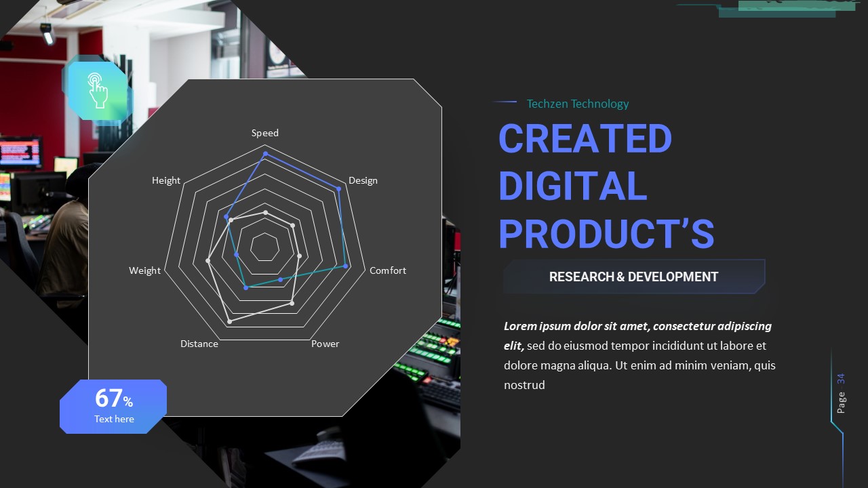
Task: Click the touch gesture icon
Action: click(99, 90)
